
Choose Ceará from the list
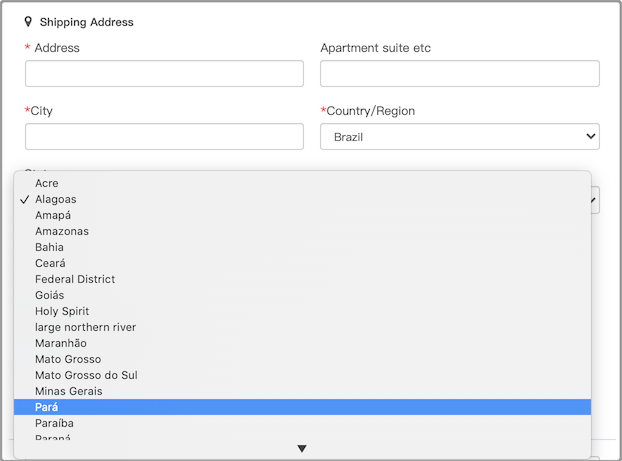(x=50, y=263)
